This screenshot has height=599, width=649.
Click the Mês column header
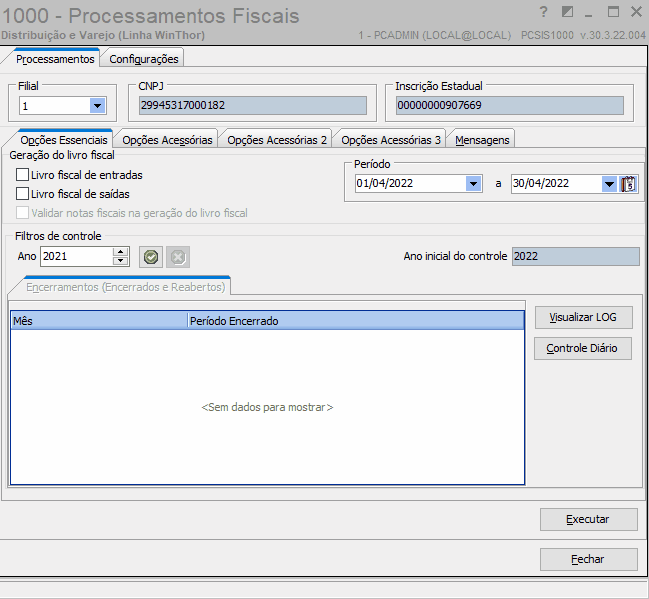click(99, 321)
